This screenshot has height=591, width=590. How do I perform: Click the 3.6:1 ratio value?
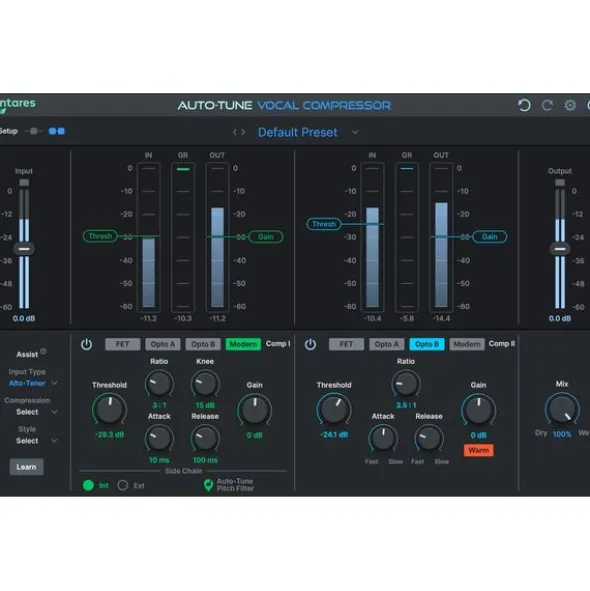point(406,405)
